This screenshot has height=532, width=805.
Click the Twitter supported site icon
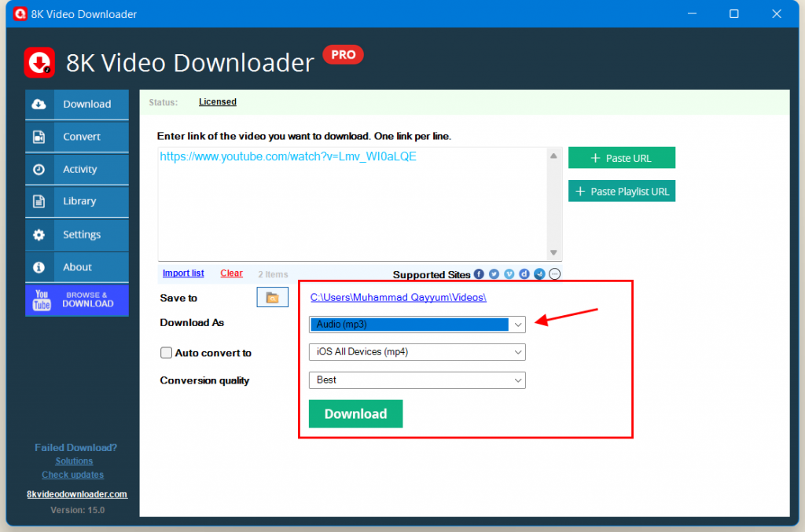pyautogui.click(x=494, y=274)
